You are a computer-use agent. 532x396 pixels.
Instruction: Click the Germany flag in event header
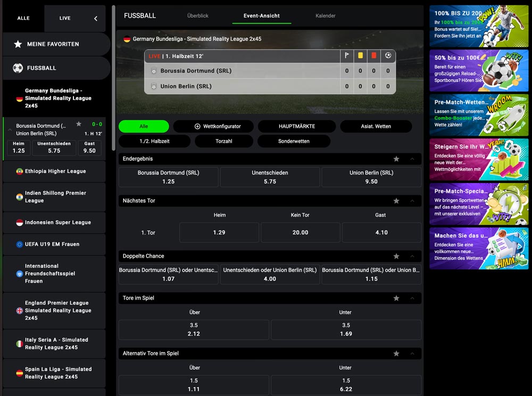coord(127,39)
